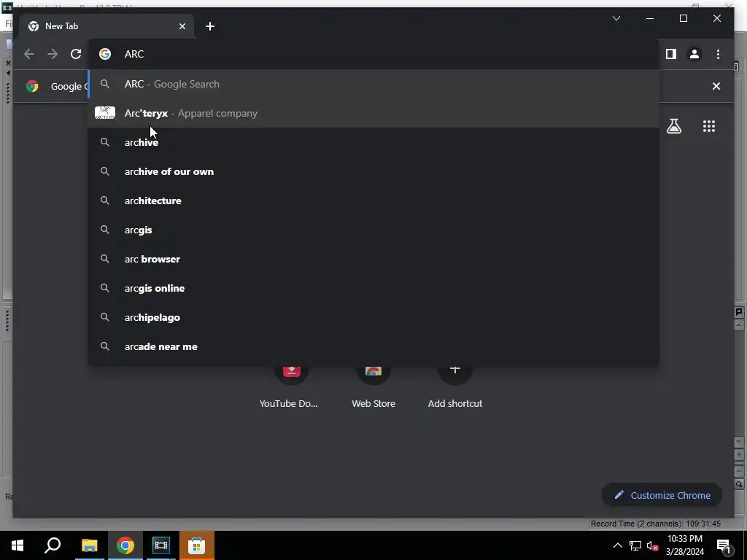Reload the current page

point(76,54)
